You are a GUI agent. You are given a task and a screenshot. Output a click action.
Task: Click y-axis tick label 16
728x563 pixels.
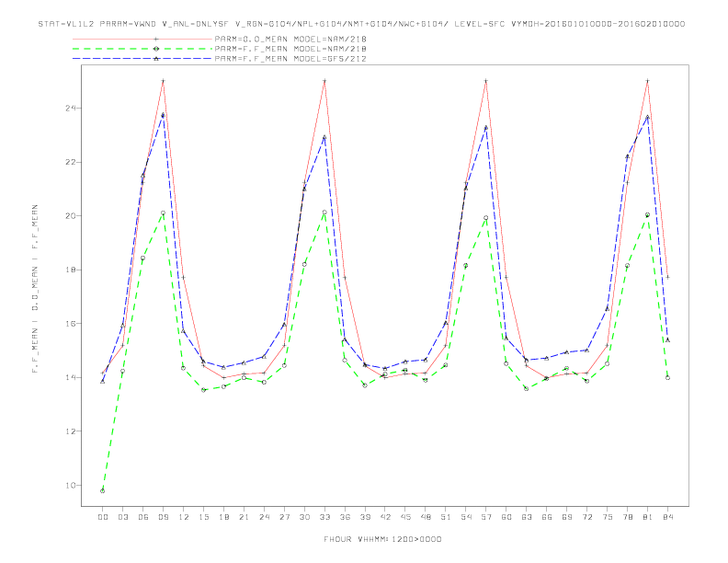(x=70, y=323)
